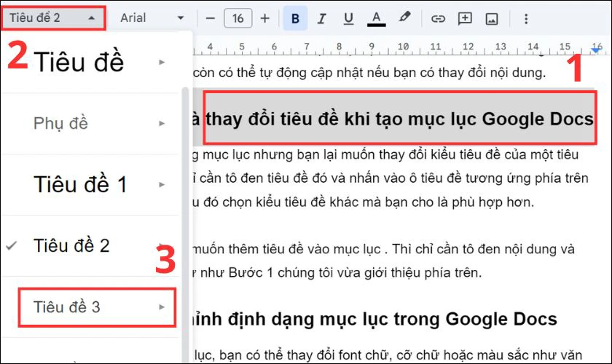Screen dimensions: 612x364
Task: Click the ruler at mark 10
Action: click(x=403, y=47)
